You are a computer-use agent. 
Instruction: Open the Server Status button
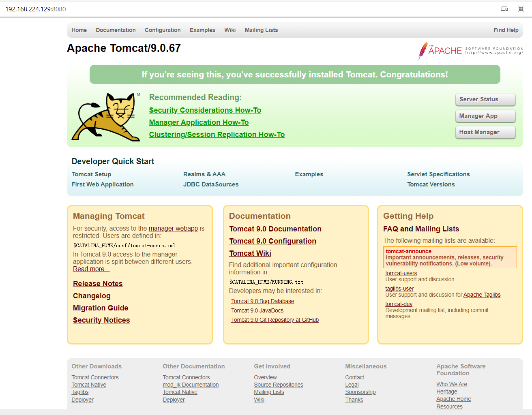pos(485,99)
